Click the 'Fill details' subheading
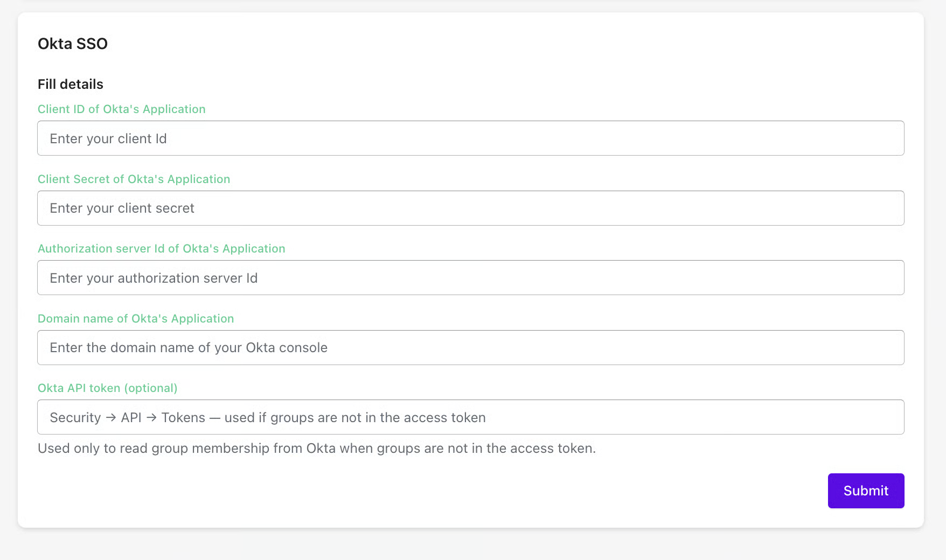Screen dimensions: 946x560 coord(71,85)
